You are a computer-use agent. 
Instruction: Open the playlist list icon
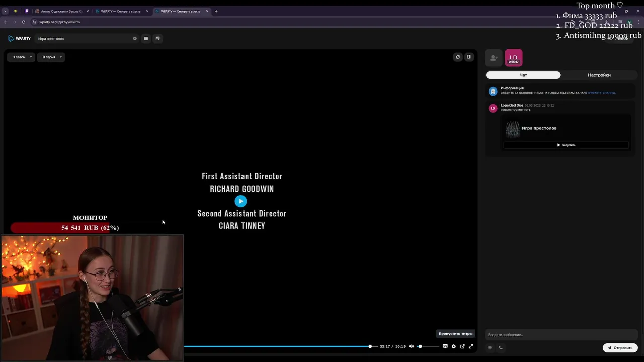tap(146, 38)
